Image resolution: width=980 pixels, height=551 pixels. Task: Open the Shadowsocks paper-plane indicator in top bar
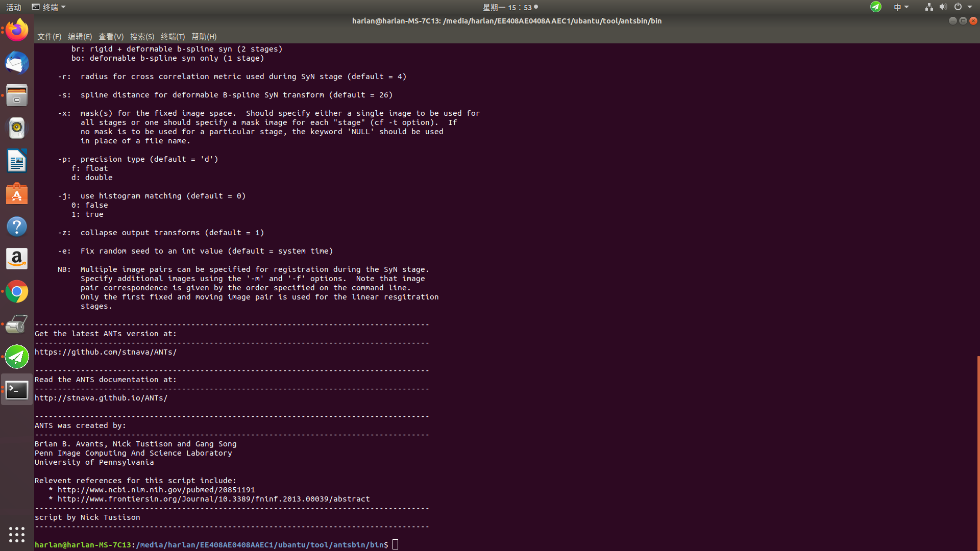pyautogui.click(x=875, y=7)
